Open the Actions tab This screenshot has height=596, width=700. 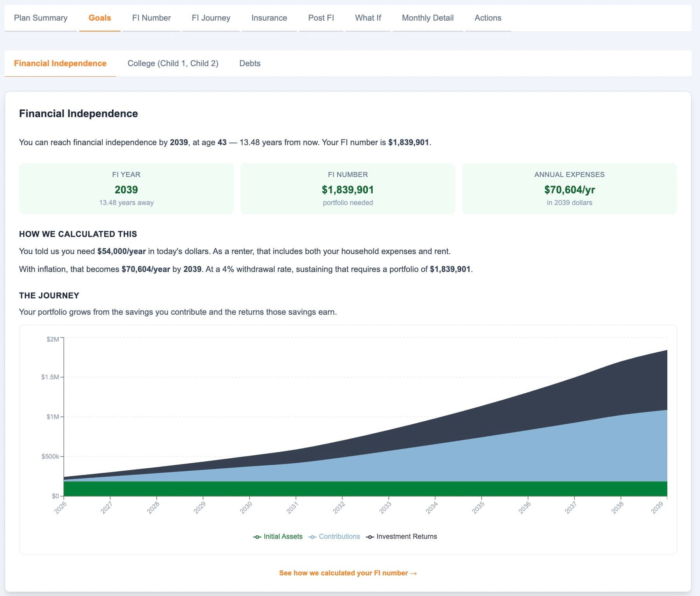click(x=488, y=18)
